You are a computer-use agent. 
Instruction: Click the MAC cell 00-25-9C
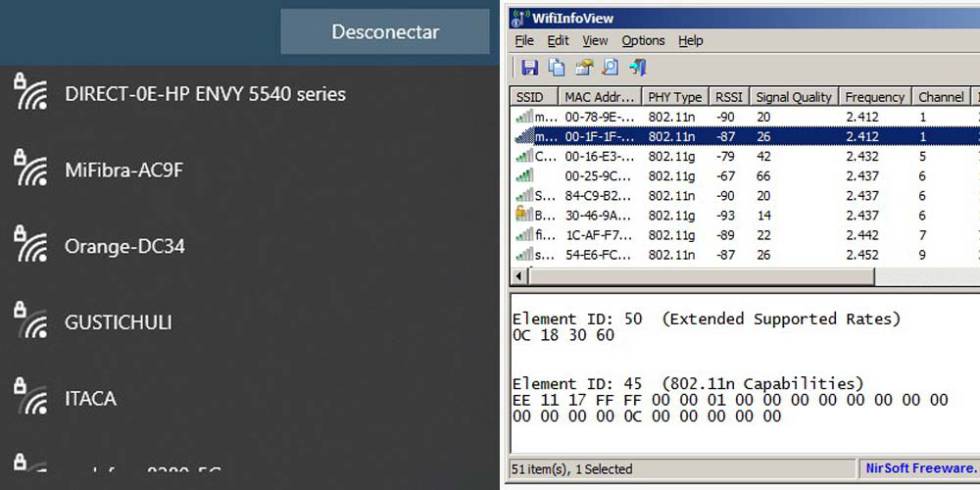click(599, 176)
